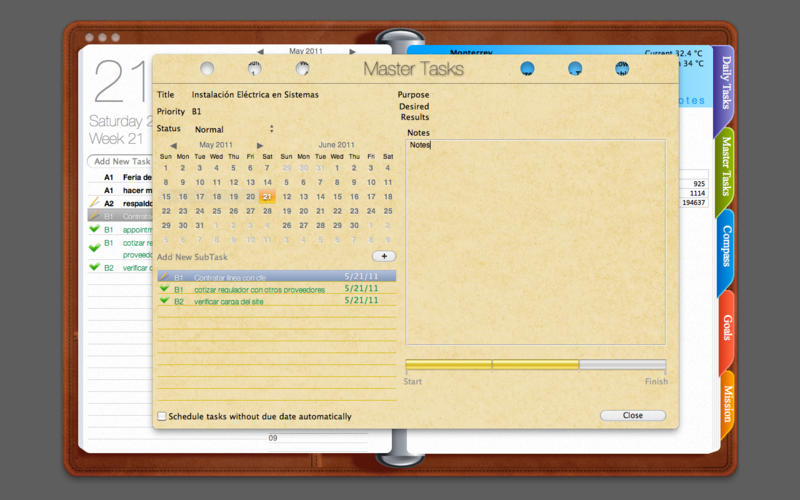This screenshot has width=800, height=500.
Task: Click pencil icon beside respaldo task
Action: 94,202
